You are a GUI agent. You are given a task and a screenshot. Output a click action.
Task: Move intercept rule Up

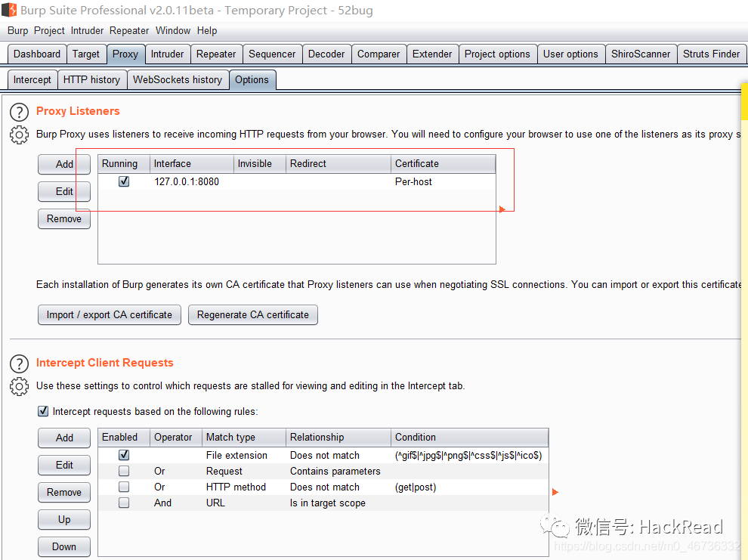64,519
